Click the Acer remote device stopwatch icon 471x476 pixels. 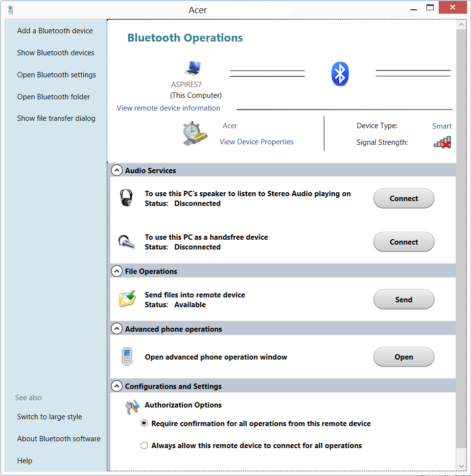click(195, 134)
